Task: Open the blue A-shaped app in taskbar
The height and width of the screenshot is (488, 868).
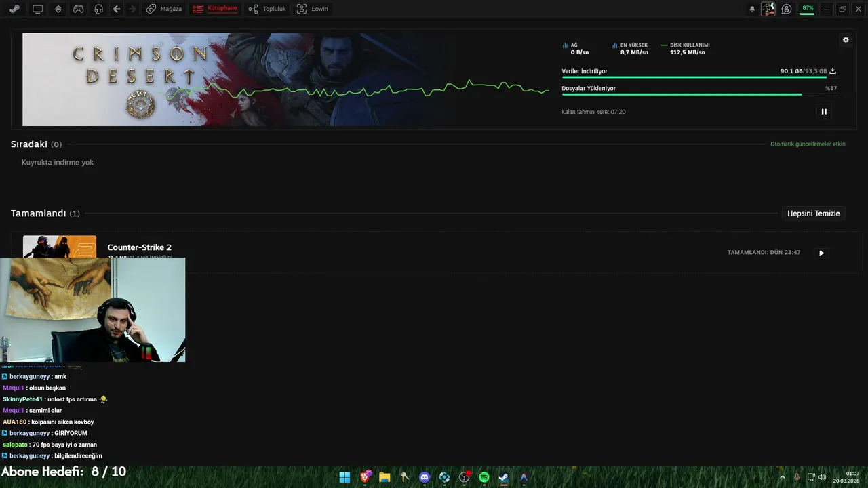Action: point(524,477)
